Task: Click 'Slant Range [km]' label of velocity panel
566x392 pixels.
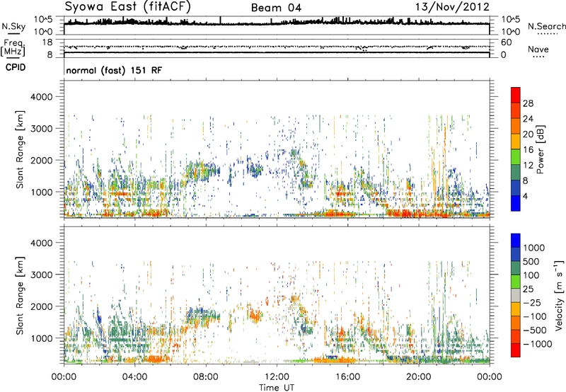Action: [20, 295]
